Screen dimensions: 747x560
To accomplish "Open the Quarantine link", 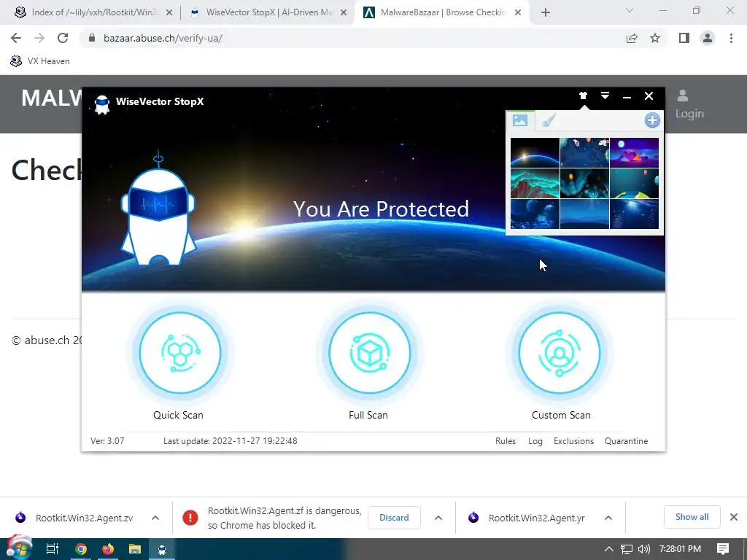I will click(626, 441).
